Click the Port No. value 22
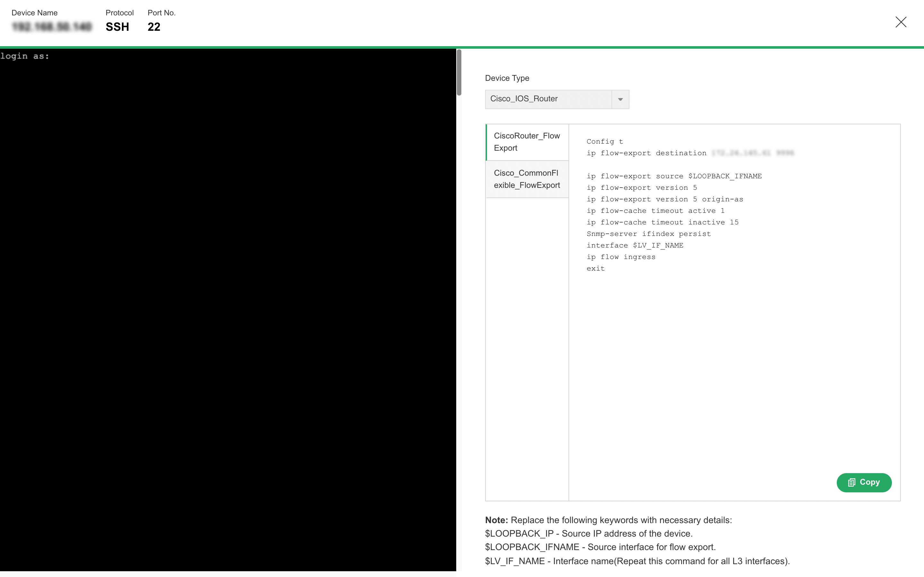This screenshot has width=924, height=577. point(154,27)
